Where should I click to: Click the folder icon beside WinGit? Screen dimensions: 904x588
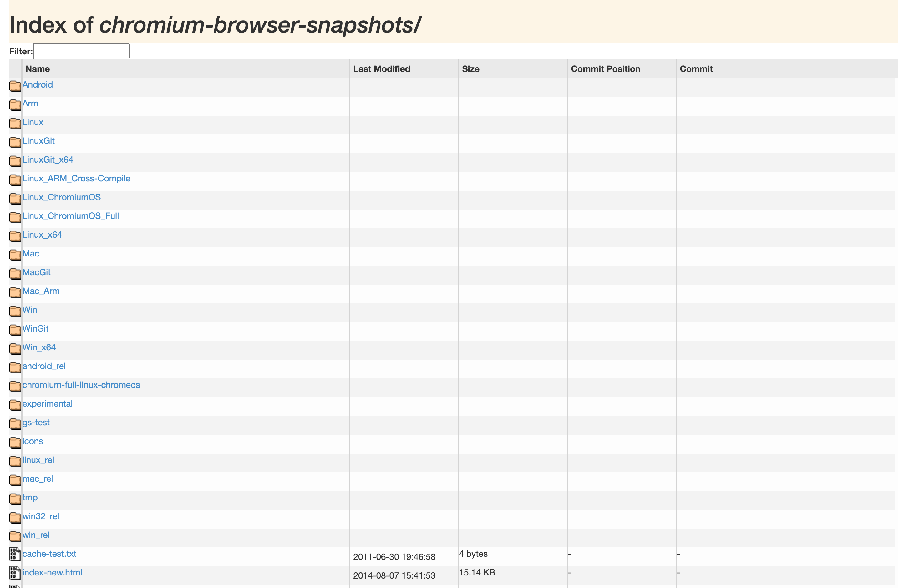pyautogui.click(x=15, y=330)
